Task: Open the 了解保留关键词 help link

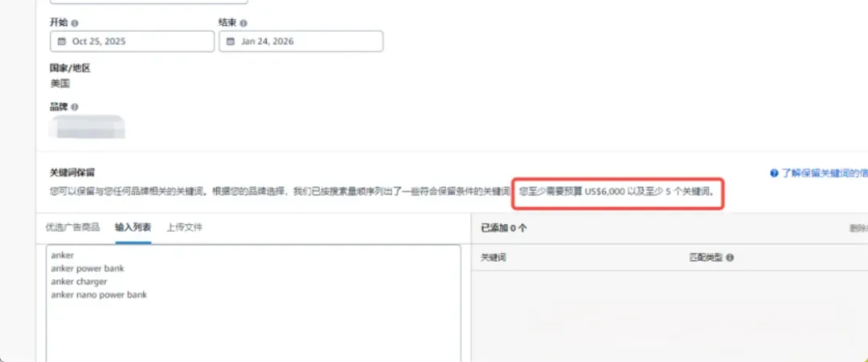Action: tap(825, 173)
